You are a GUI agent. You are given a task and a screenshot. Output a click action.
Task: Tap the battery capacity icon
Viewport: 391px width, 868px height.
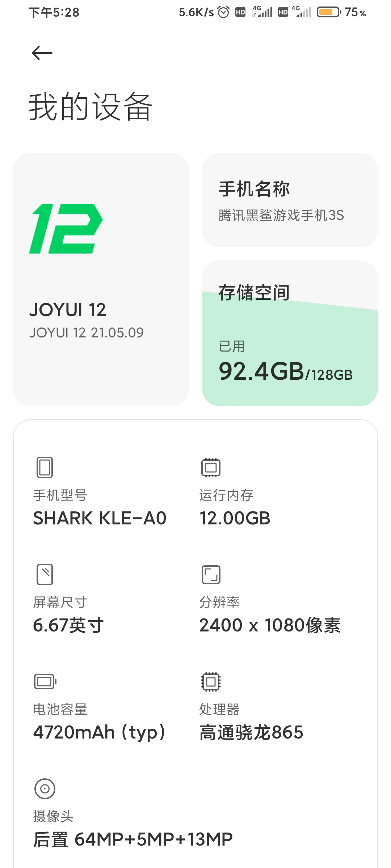pyautogui.click(x=45, y=682)
